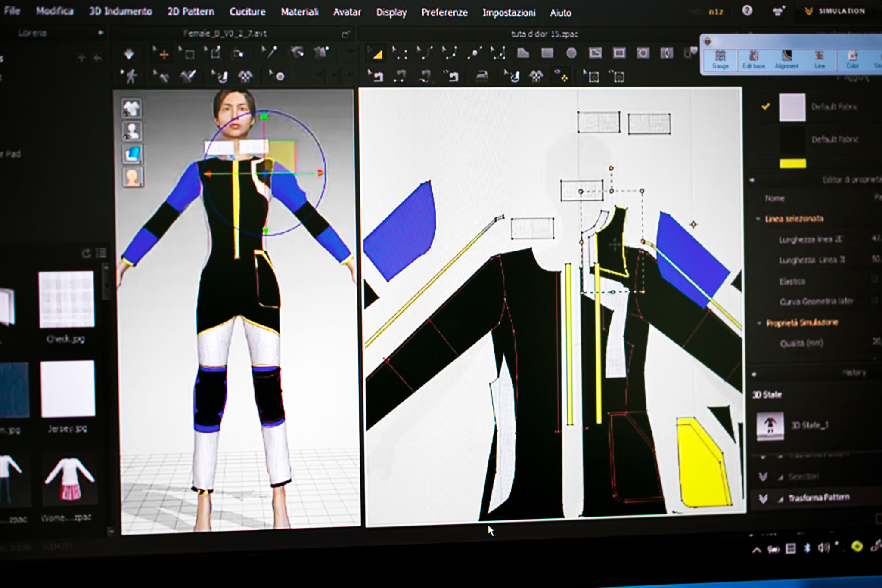The height and width of the screenshot is (588, 882).
Task: Open the Cuciture menu
Action: coord(247,12)
